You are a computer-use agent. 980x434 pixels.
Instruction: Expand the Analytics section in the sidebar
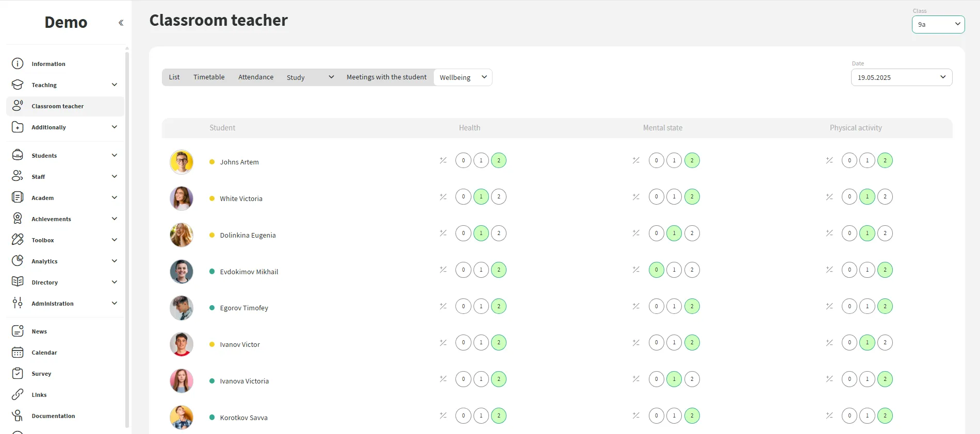(115, 261)
